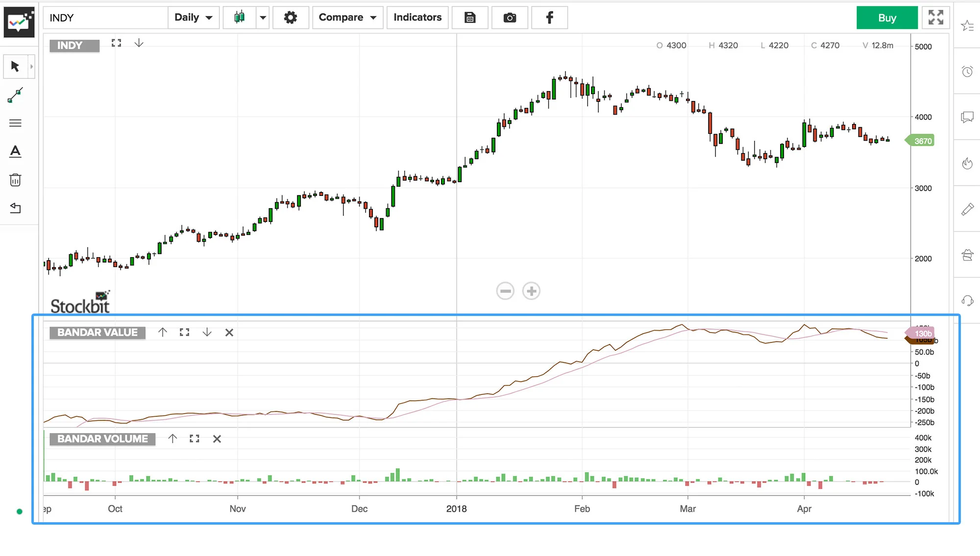Zoom in chart with plus button

(x=531, y=291)
